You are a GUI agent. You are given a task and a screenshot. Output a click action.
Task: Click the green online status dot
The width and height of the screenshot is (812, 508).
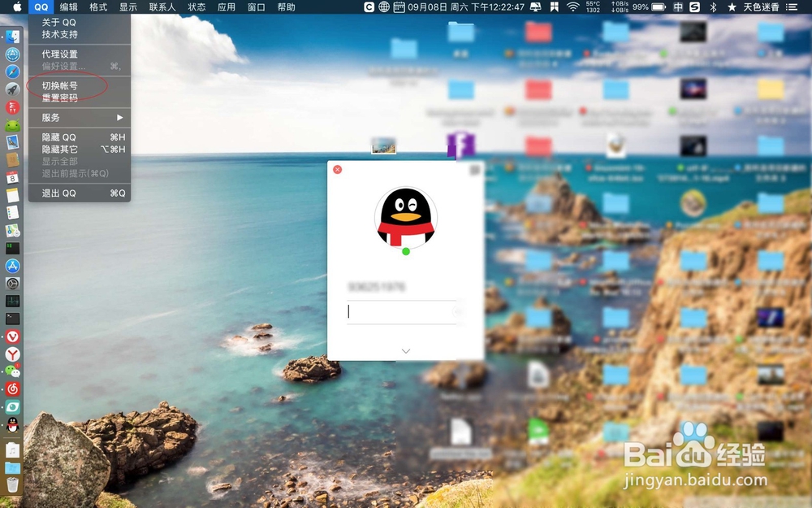pyautogui.click(x=406, y=251)
